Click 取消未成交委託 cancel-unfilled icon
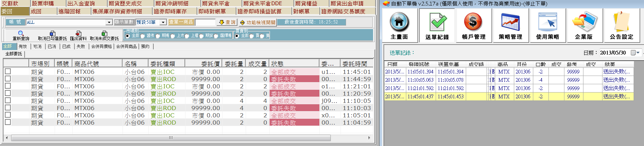The height and width of the screenshot is (146, 644). (x=104, y=33)
